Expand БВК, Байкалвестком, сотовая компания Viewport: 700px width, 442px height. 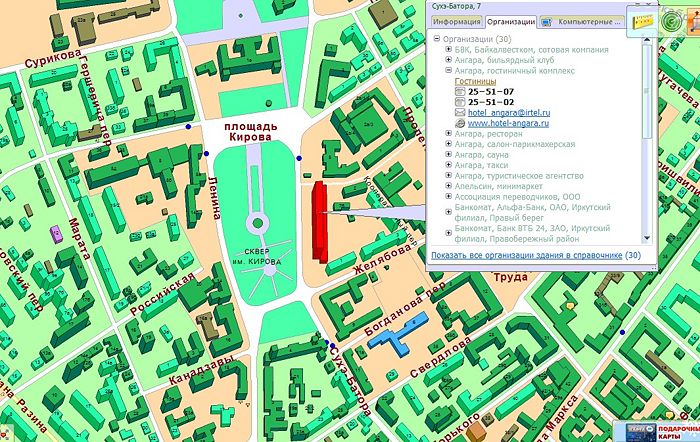point(448,50)
